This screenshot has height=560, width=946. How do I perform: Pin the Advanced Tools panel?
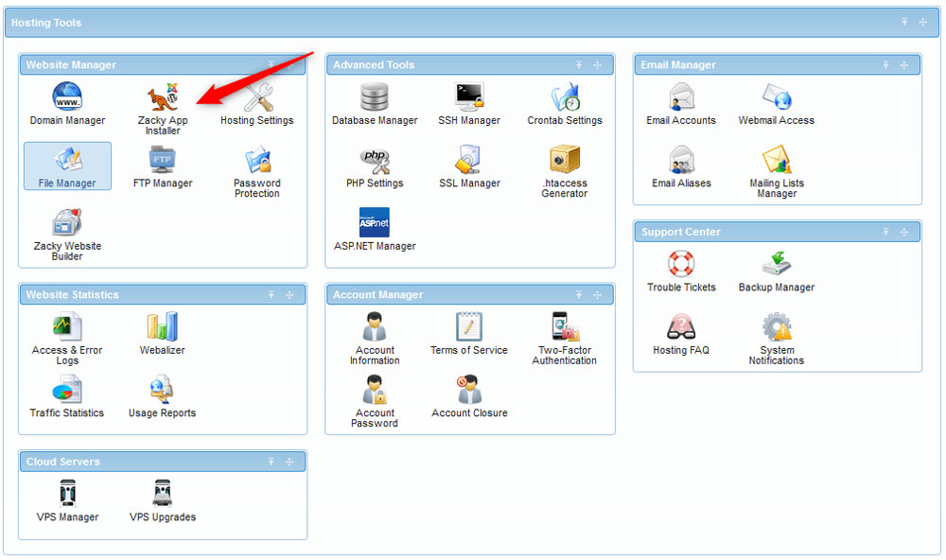[x=579, y=64]
